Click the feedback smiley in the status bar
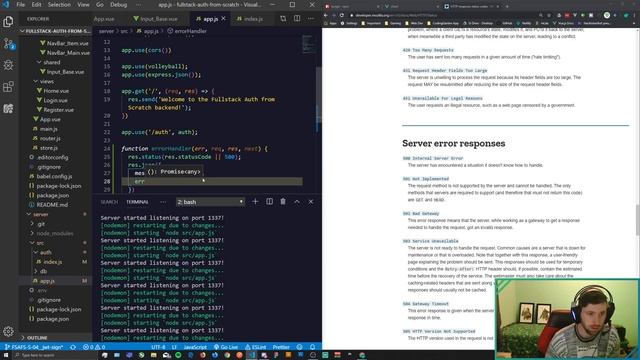The height and width of the screenshot is (360, 640). pos(300,347)
